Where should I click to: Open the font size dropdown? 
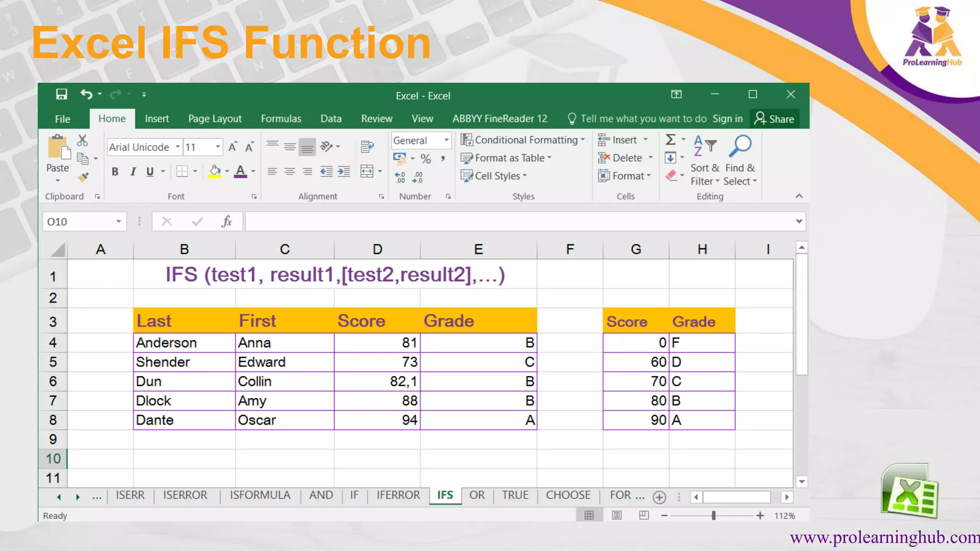tap(218, 147)
